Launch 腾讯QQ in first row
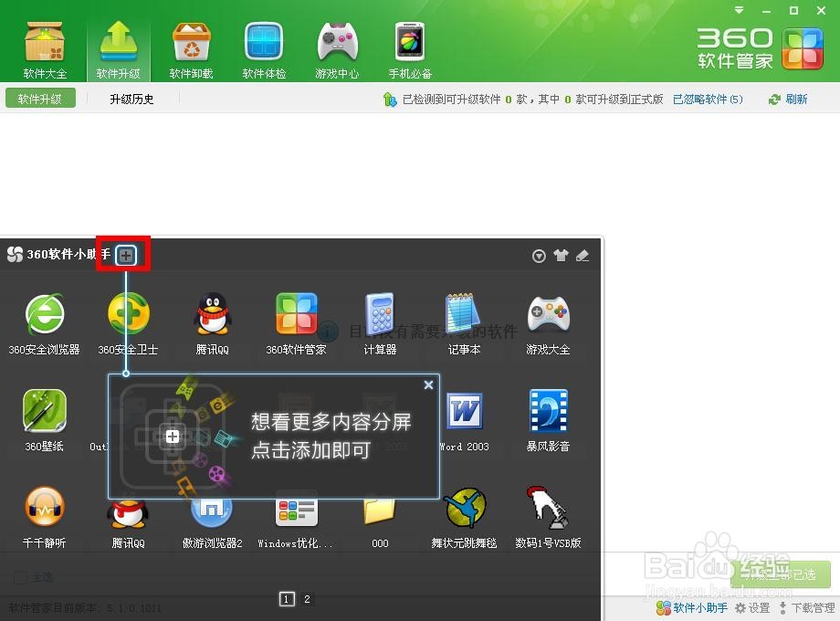 click(x=212, y=324)
